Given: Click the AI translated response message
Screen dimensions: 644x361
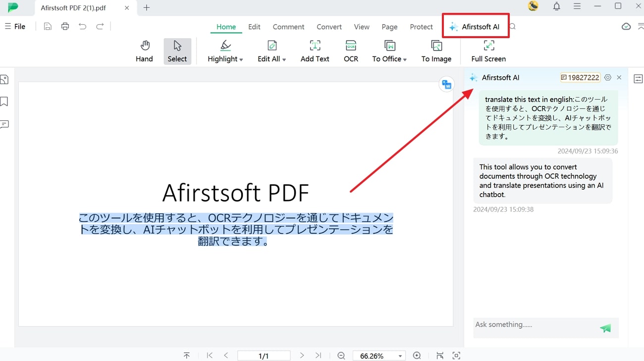Looking at the screenshot, I should click(543, 181).
